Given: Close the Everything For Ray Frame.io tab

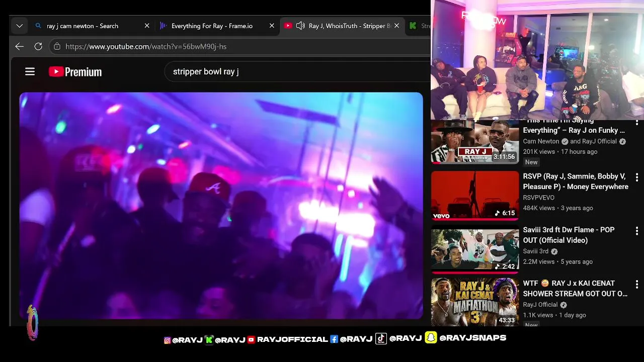Looking at the screenshot, I should pos(272,26).
